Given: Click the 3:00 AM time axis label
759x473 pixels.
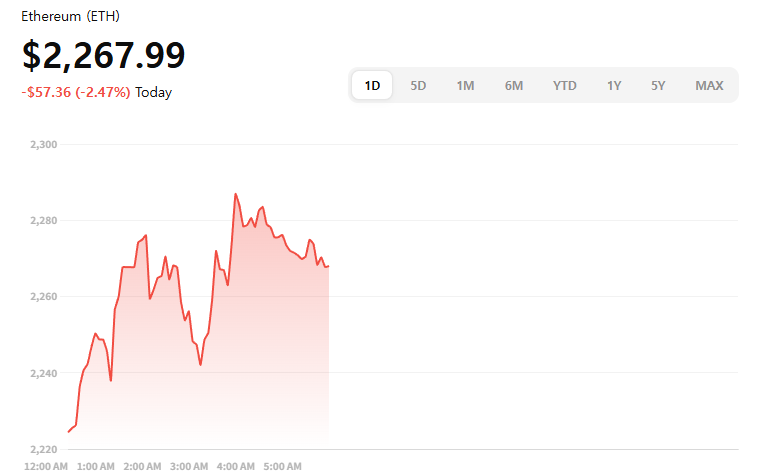Looking at the screenshot, I should [188, 466].
